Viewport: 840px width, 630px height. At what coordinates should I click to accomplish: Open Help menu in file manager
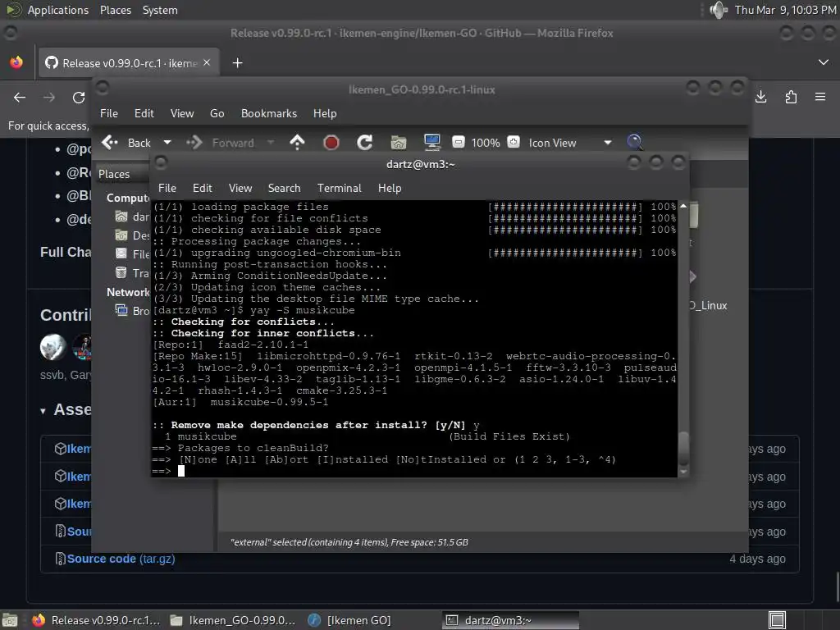pos(325,113)
